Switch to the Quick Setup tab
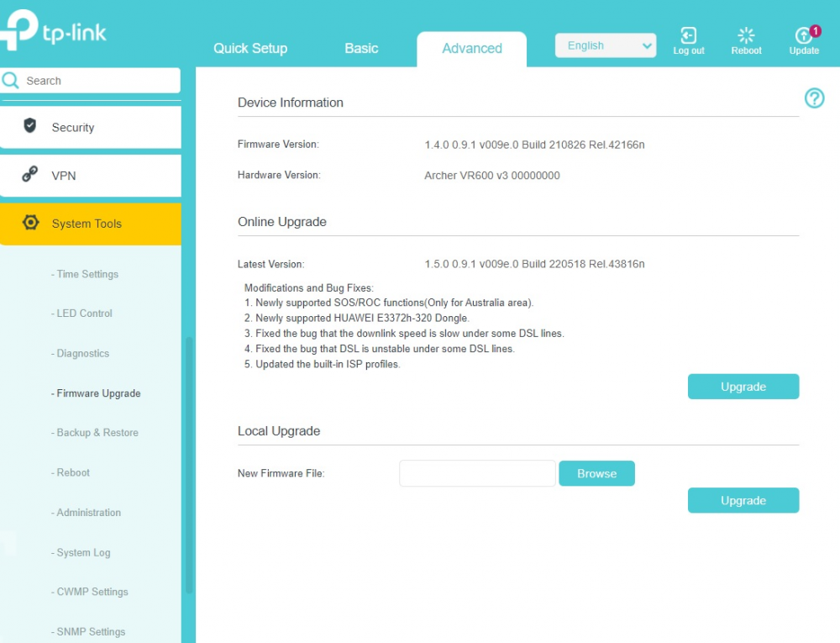Image resolution: width=840 pixels, height=643 pixels. coord(250,49)
